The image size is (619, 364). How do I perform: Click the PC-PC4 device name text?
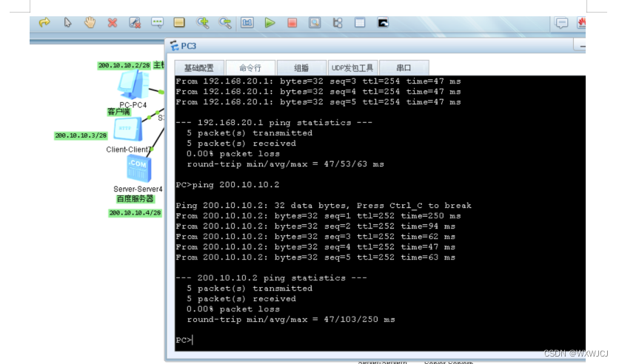point(133,105)
